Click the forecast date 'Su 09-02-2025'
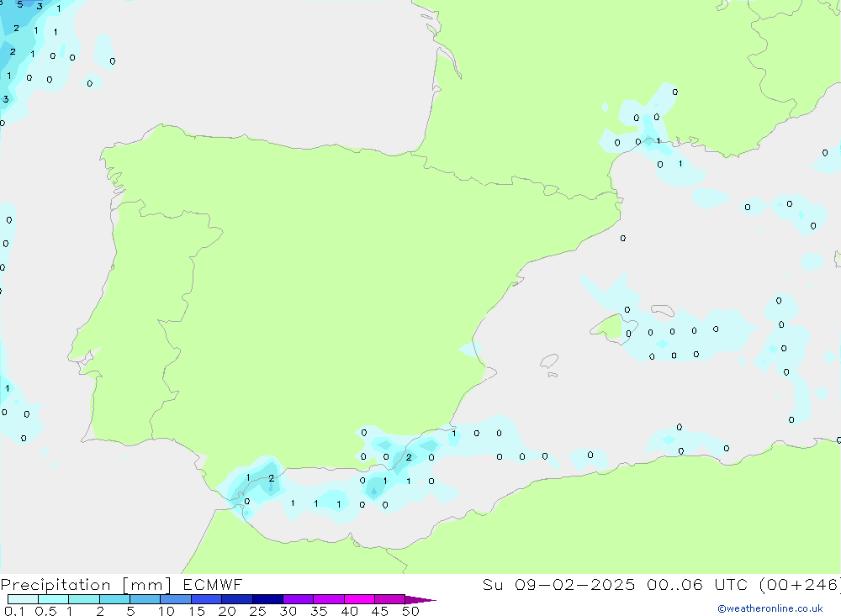 558,584
